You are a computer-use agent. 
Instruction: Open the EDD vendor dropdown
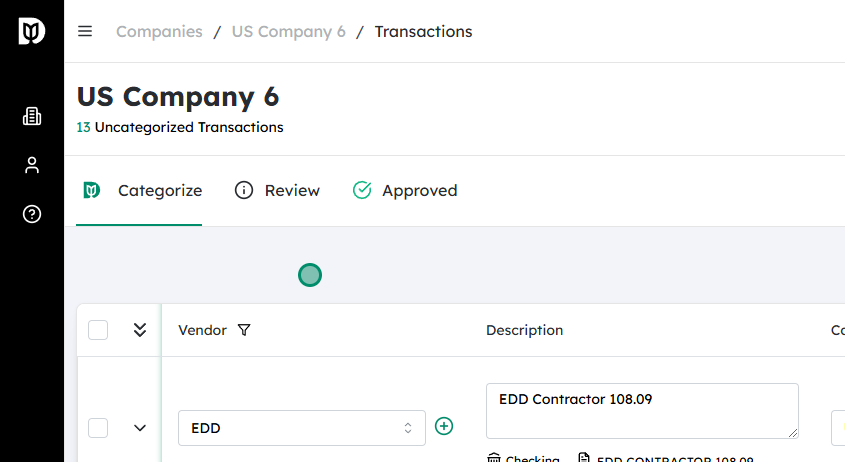301,428
